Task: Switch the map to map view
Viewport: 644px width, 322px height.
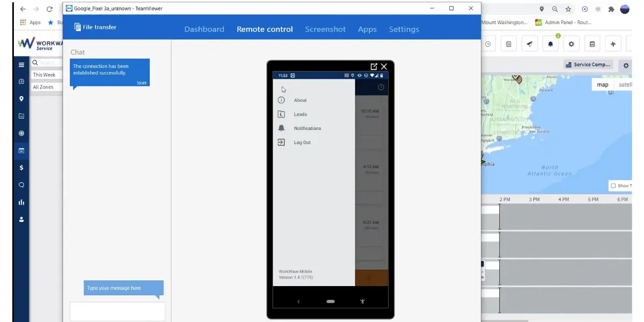Action: tap(603, 85)
